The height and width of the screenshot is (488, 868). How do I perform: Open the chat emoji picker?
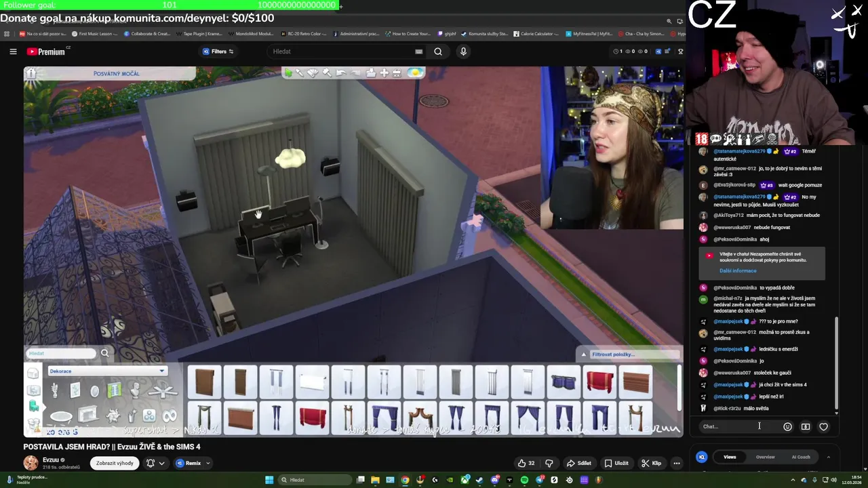787,426
